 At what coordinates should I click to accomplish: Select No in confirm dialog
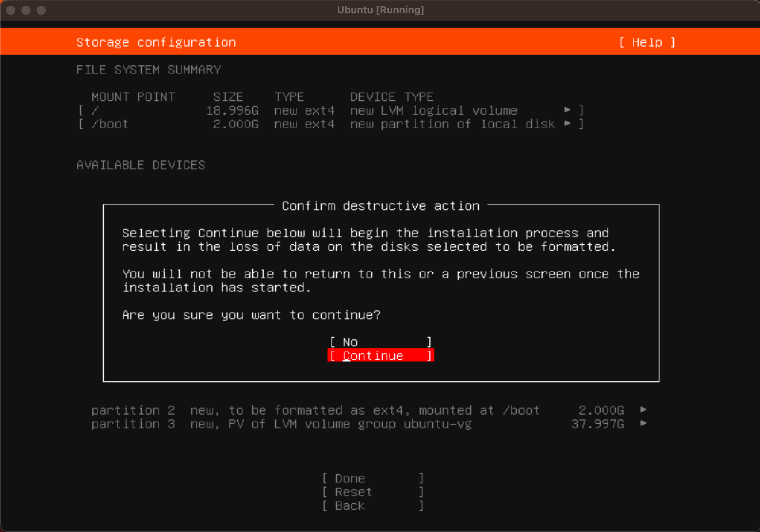380,342
